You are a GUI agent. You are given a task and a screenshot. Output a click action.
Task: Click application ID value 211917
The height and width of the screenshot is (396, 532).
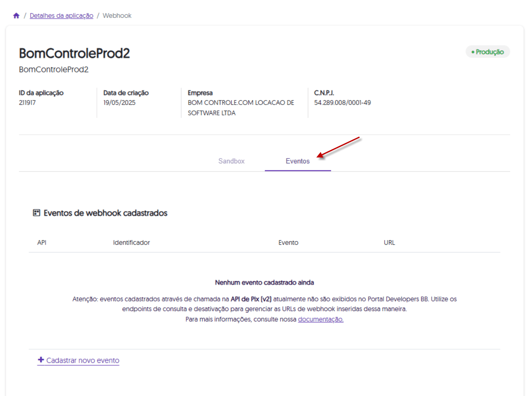27,102
